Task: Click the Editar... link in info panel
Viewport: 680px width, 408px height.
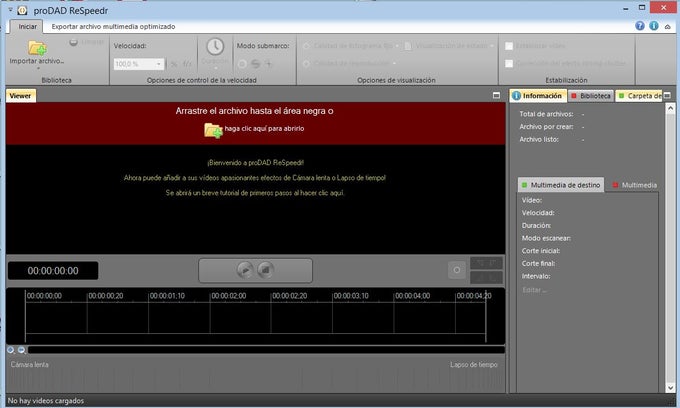Action: pos(534,290)
